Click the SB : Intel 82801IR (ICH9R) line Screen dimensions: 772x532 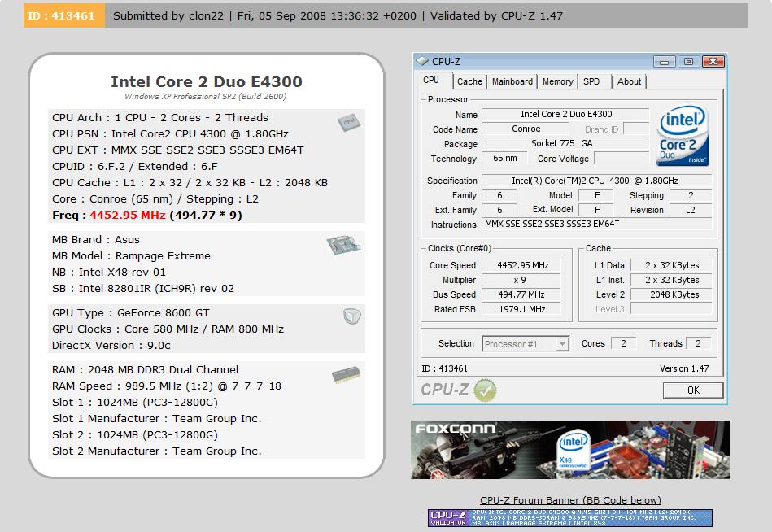143,289
